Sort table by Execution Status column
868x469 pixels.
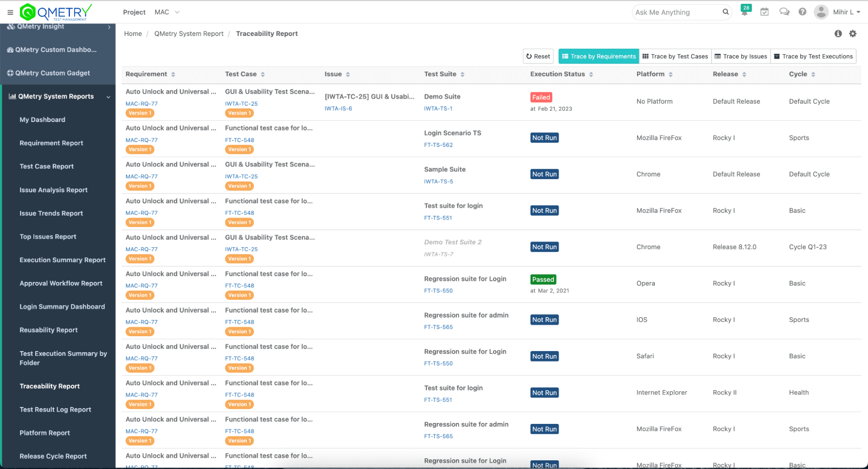[x=591, y=74]
